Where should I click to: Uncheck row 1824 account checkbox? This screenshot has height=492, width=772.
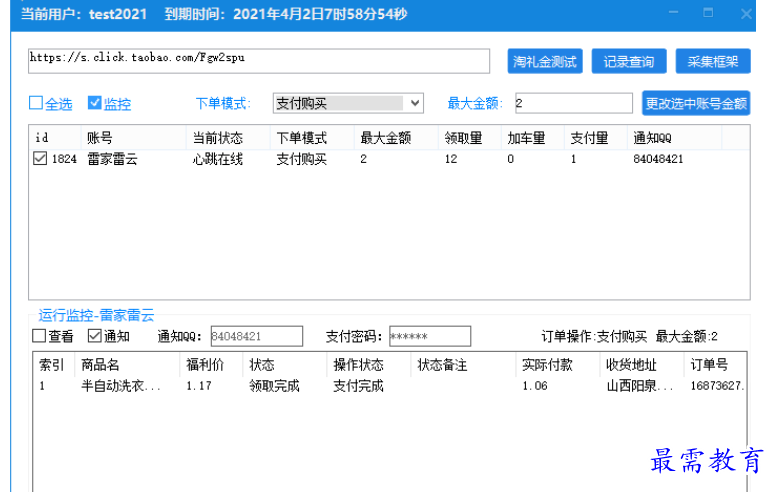(40, 159)
